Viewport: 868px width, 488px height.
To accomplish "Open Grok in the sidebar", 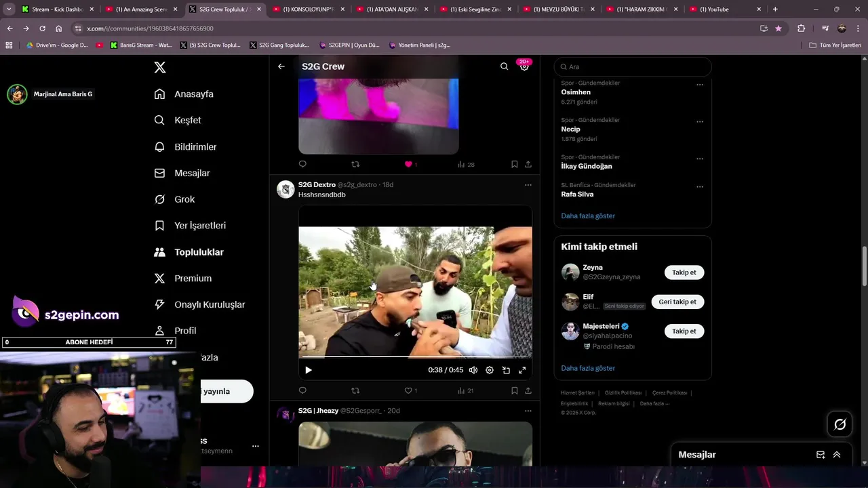I will point(174,199).
